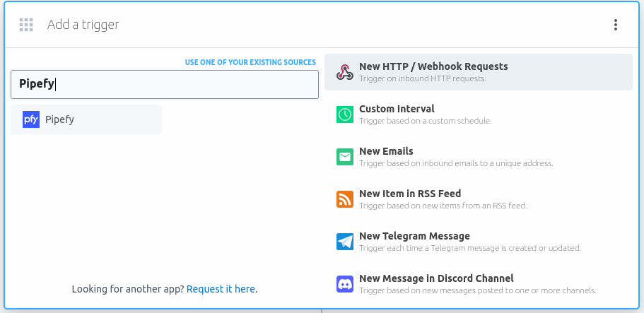This screenshot has height=313, width=644.
Task: Click Use One Of Your Existing Sources
Action: click(x=250, y=62)
